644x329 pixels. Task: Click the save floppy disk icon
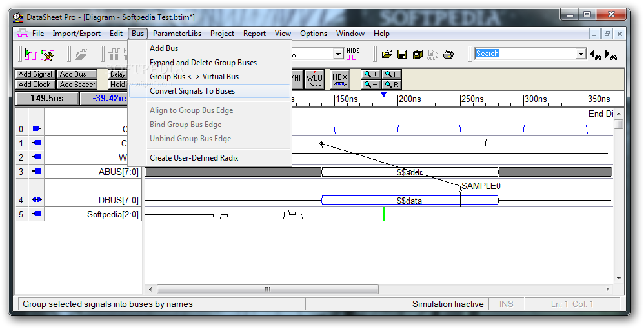pos(402,54)
